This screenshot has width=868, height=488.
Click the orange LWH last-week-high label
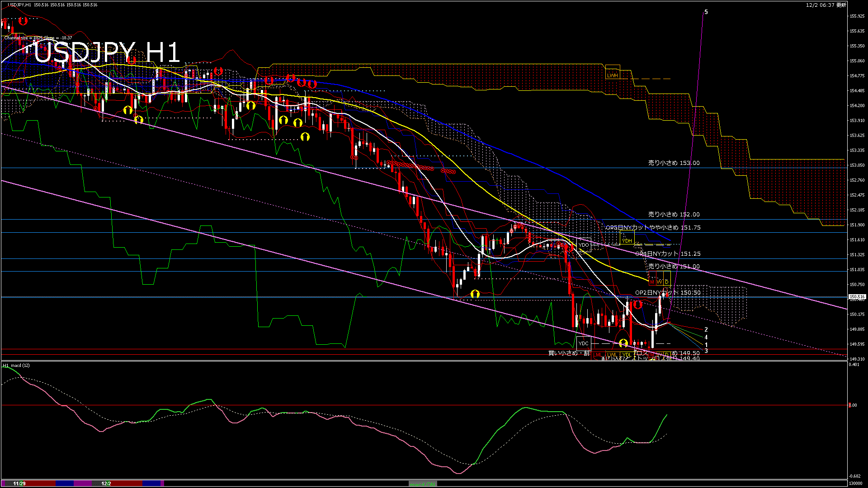pos(612,75)
